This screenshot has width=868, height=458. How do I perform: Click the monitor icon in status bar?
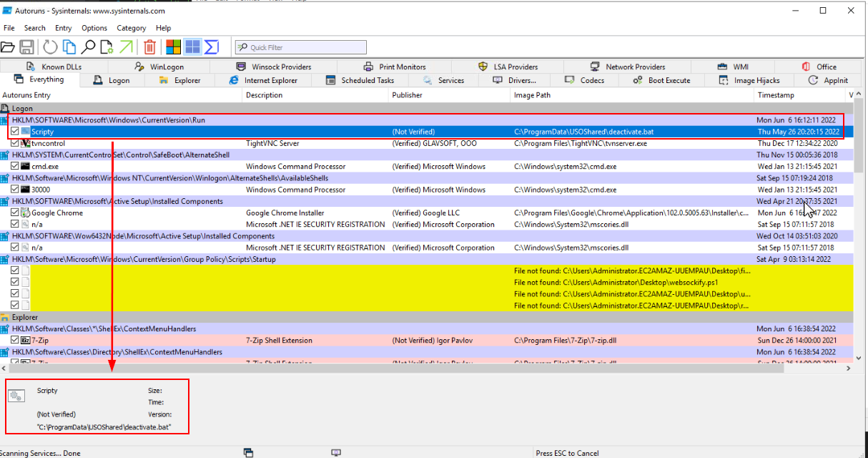point(336,453)
